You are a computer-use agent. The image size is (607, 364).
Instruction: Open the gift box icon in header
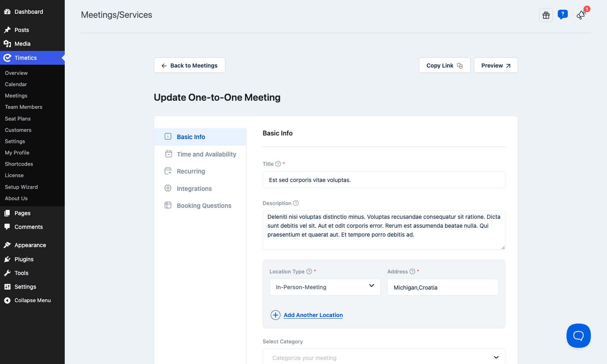click(x=546, y=15)
